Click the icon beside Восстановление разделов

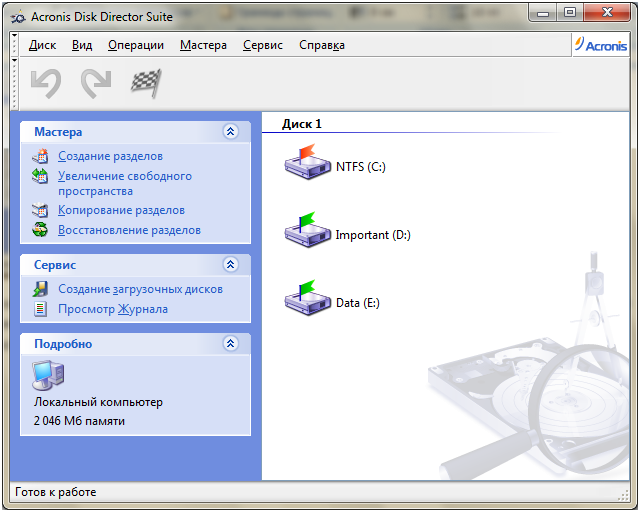(x=40, y=230)
